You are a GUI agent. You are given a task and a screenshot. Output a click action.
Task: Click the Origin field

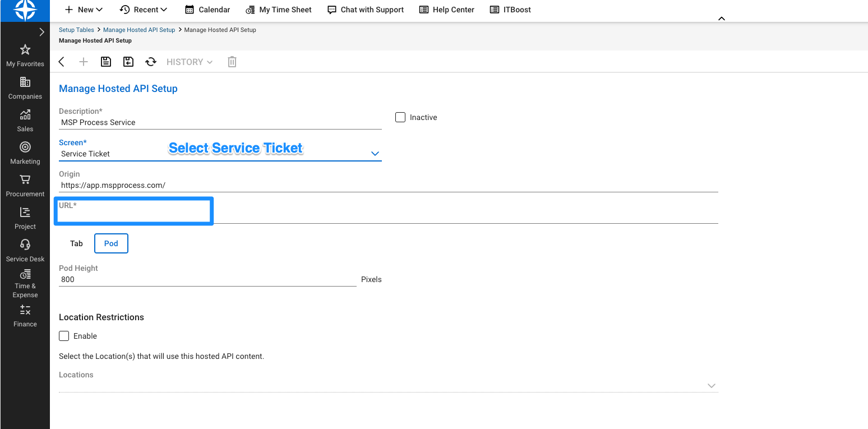pyautogui.click(x=389, y=185)
